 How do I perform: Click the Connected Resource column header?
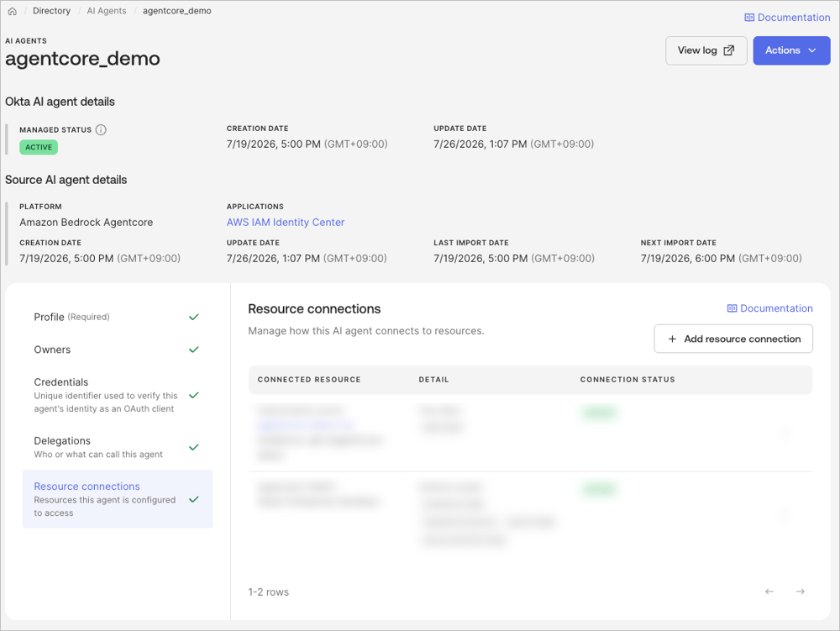click(309, 380)
